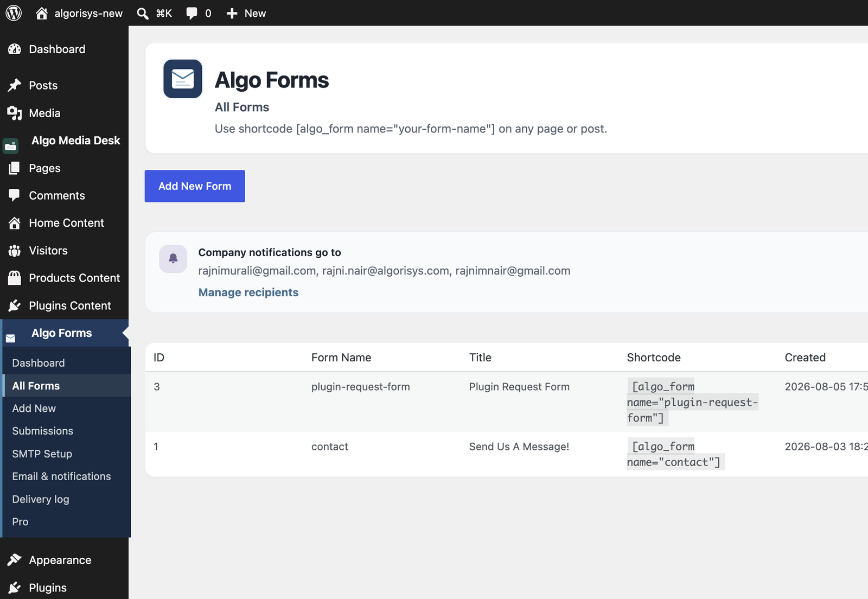Click the Algo Forms page heading

tap(272, 80)
